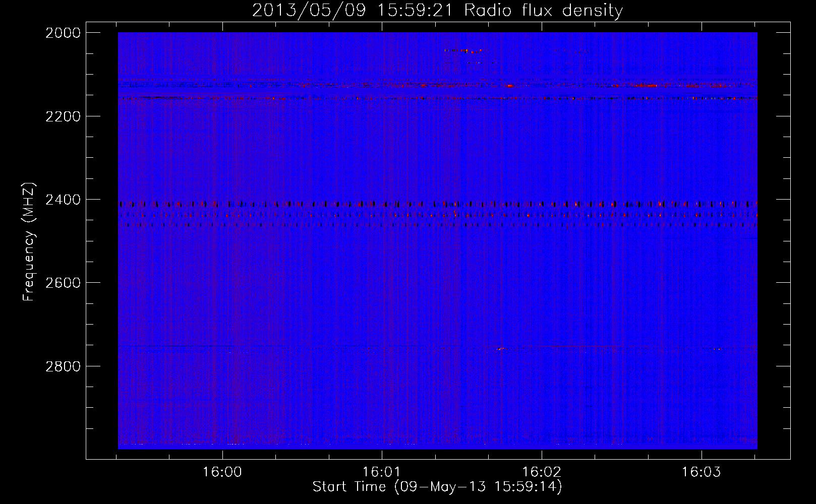
Task: Click the plot title 'Radio flux density'
Action: [543, 10]
